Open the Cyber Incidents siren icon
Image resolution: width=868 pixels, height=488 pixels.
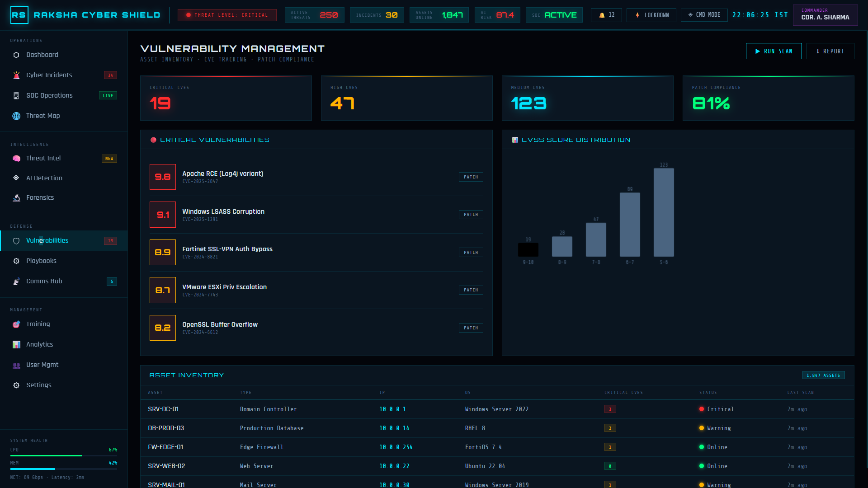[16, 75]
